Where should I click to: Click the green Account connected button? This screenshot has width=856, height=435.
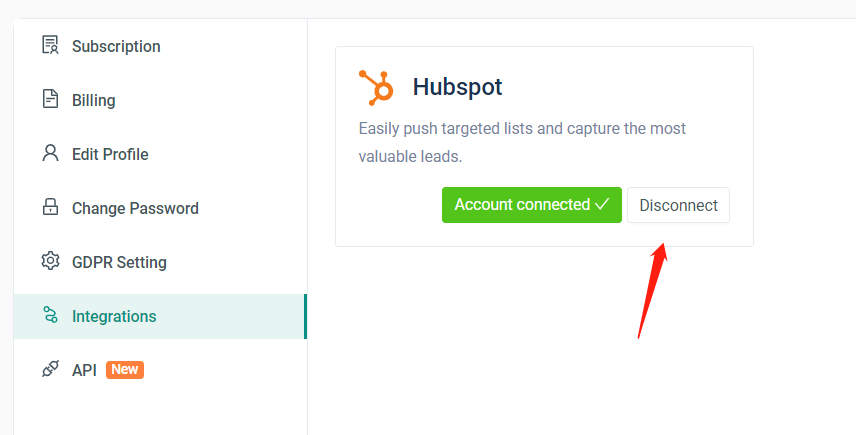tap(531, 205)
